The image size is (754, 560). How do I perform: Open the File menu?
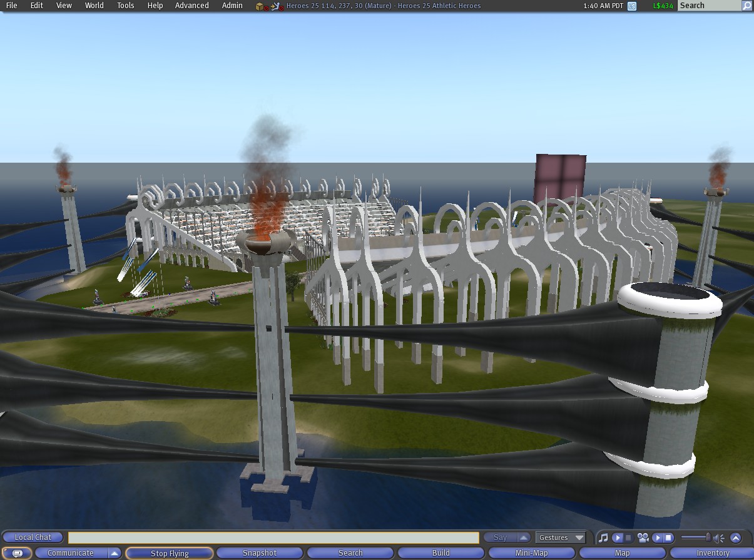coord(11,6)
